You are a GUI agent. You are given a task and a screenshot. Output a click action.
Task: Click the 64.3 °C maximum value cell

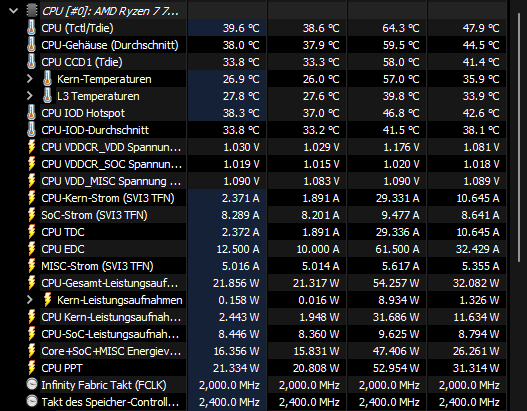pyautogui.click(x=387, y=28)
